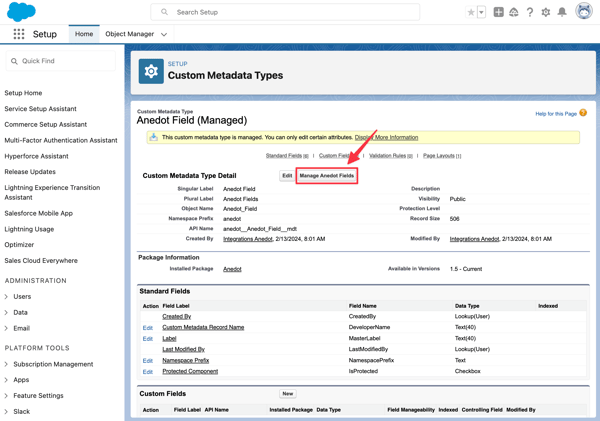The height and width of the screenshot is (421, 600).
Task: Open Integrations Anedot link under Created By
Action: [248, 239]
